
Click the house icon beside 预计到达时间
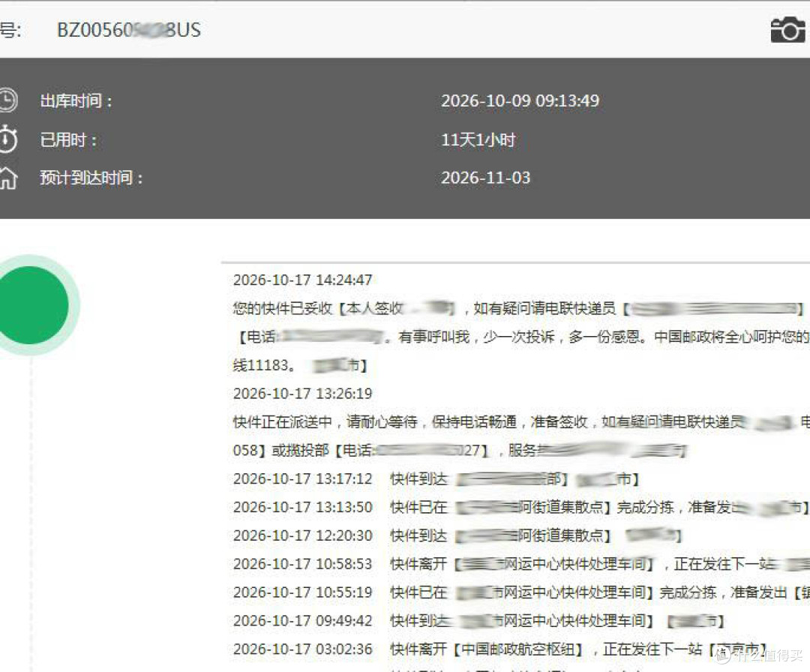tap(7, 178)
